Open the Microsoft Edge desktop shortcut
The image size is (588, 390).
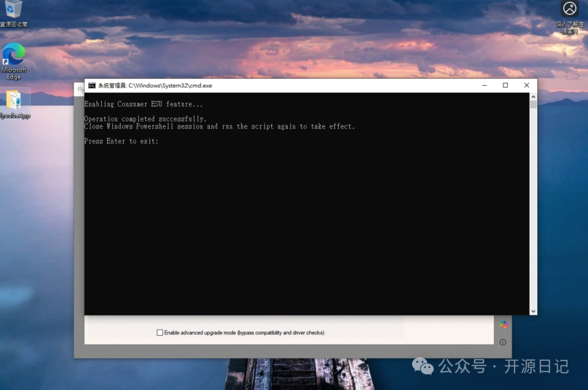point(14,56)
